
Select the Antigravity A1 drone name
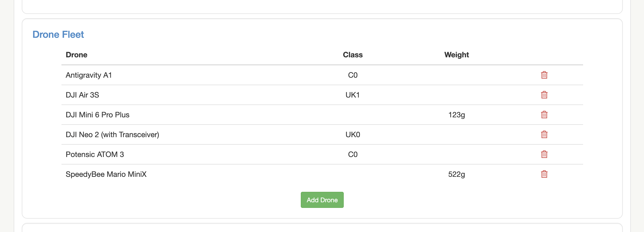pos(89,75)
